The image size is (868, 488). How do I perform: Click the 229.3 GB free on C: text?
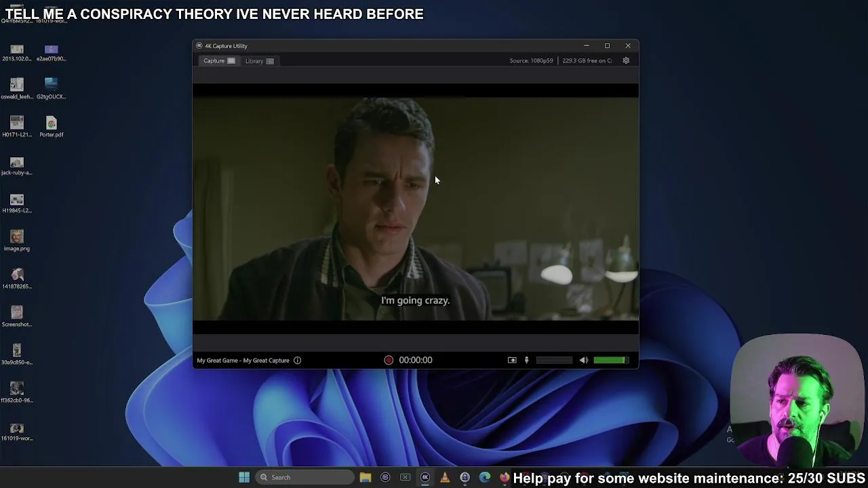(x=587, y=60)
